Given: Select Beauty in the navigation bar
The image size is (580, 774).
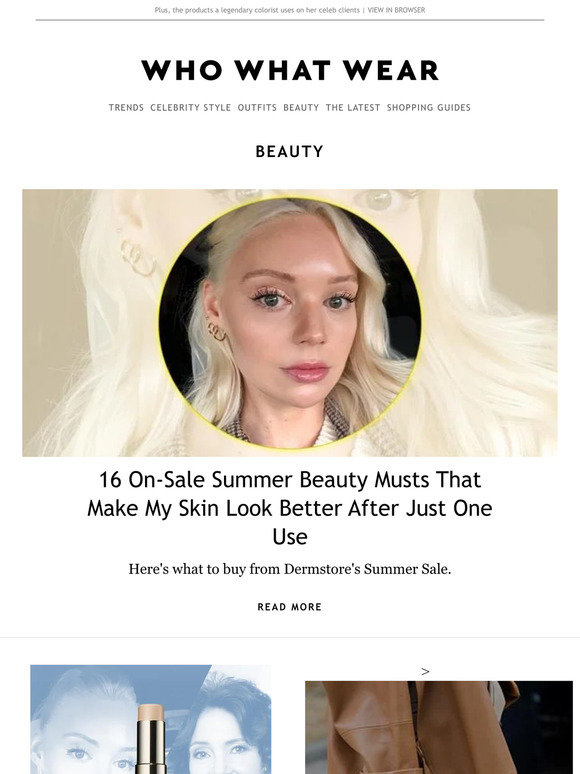Looking at the screenshot, I should [301, 108].
